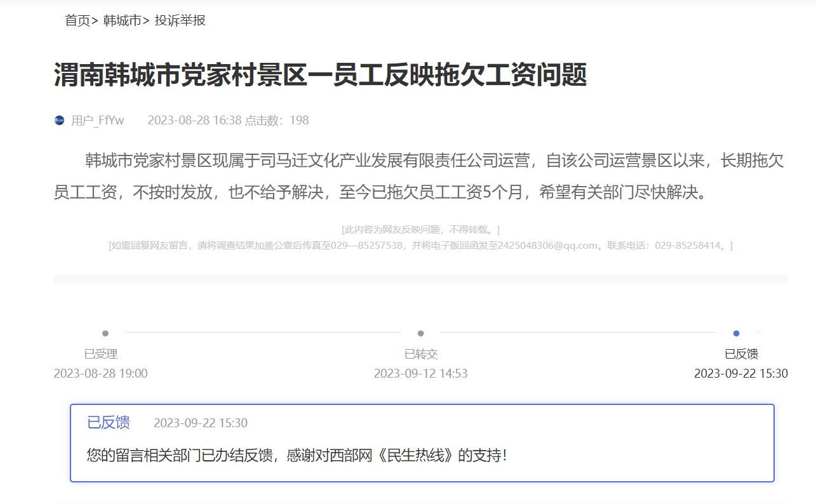Click the complaint body paragraph text
Image resolution: width=816 pixels, height=504 pixels.
pyautogui.click(x=419, y=176)
